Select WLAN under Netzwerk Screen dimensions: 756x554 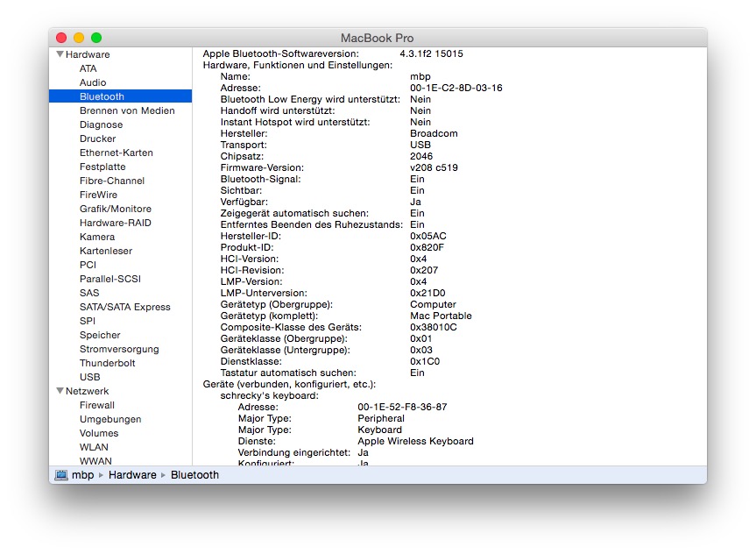pos(94,447)
